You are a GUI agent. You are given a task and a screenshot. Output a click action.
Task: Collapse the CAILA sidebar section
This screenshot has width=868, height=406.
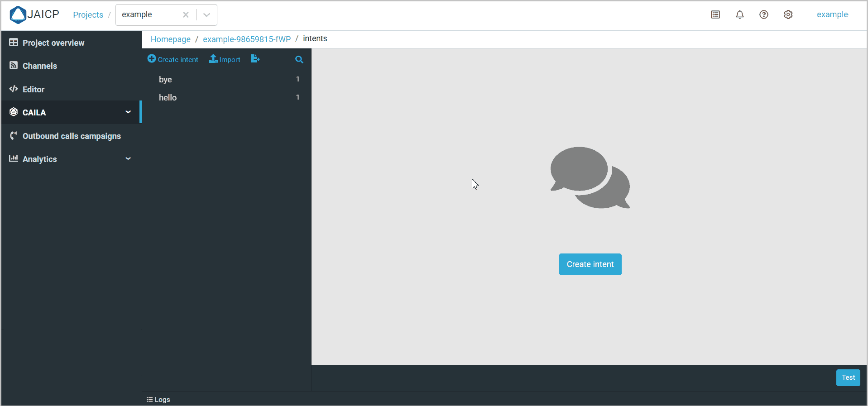(x=128, y=112)
